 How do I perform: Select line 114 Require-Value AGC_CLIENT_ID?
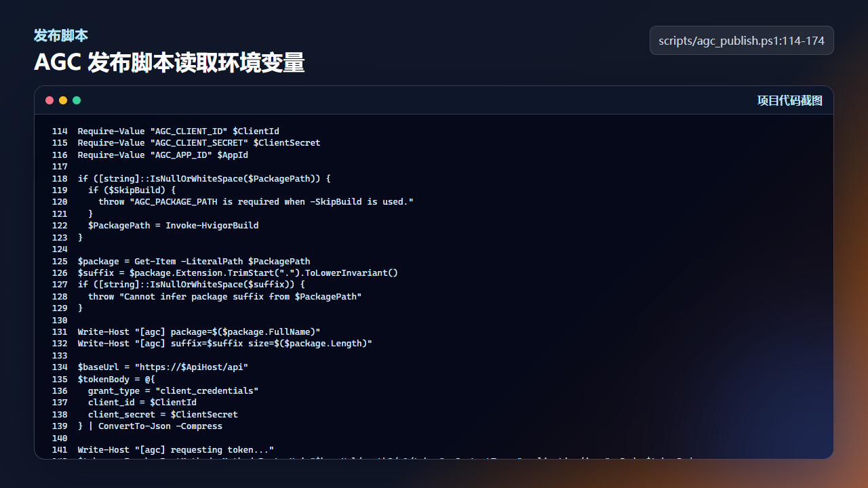[x=178, y=131]
